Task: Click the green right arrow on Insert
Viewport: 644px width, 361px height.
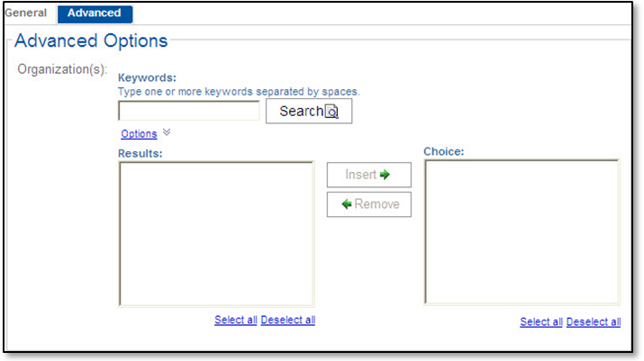Action: [x=385, y=175]
